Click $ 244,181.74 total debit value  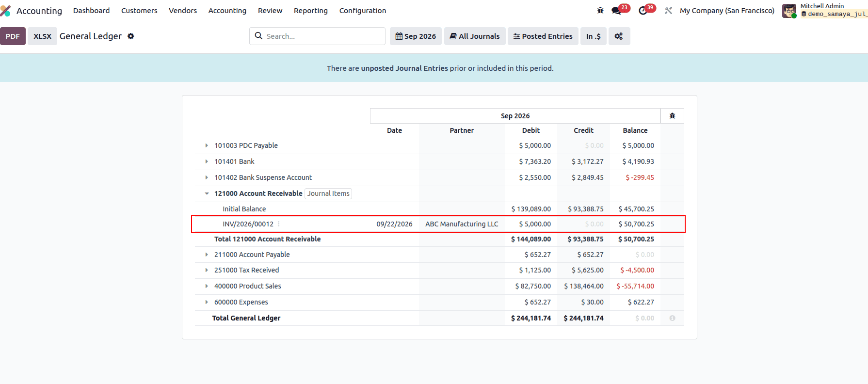(531, 318)
